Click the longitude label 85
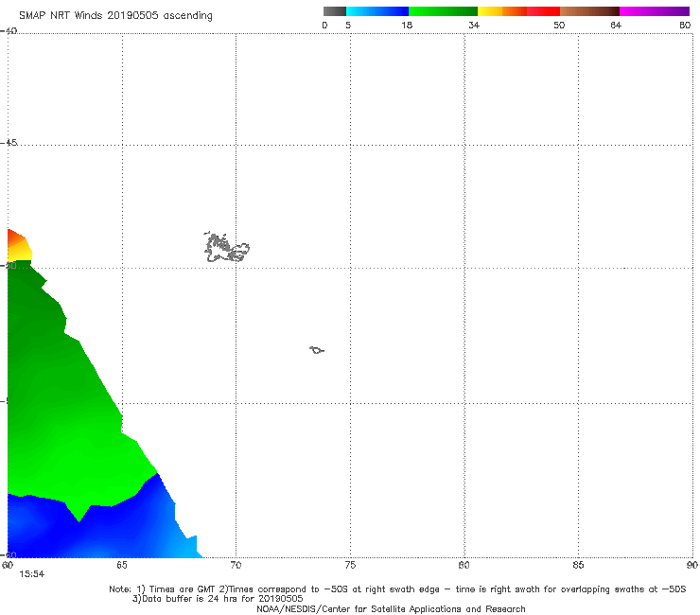The width and height of the screenshot is (700, 615). click(x=578, y=566)
